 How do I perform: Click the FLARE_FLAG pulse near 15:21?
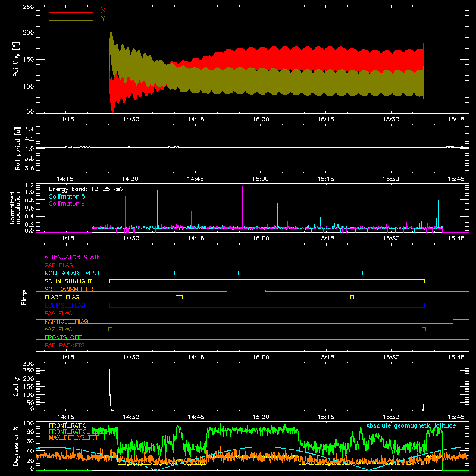pyautogui.click(x=352, y=297)
